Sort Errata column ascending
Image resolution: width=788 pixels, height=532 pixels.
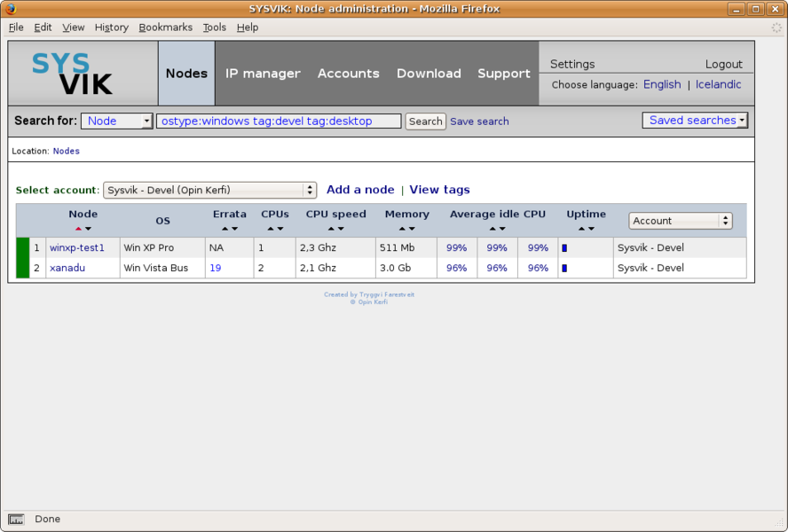pyautogui.click(x=225, y=229)
